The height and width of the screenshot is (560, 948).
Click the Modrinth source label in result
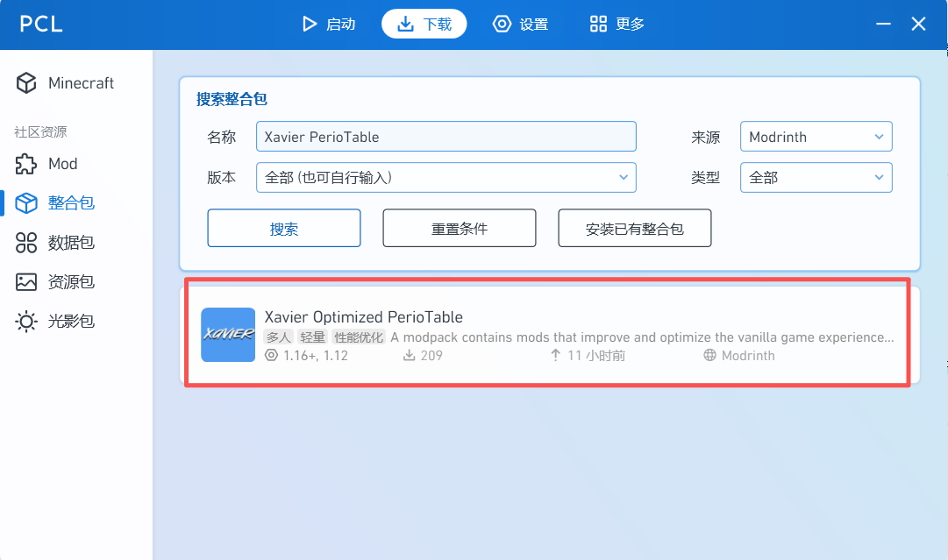(x=748, y=356)
